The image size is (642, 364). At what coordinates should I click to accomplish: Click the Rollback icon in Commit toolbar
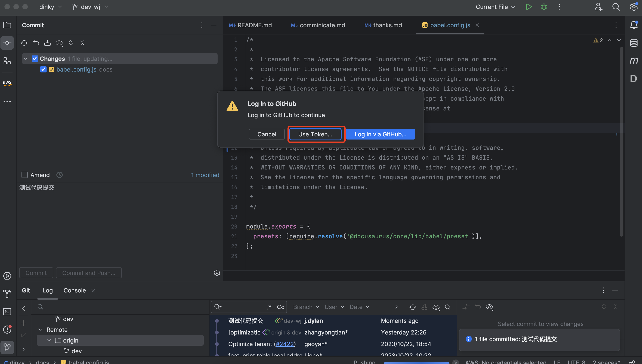pyautogui.click(x=36, y=43)
